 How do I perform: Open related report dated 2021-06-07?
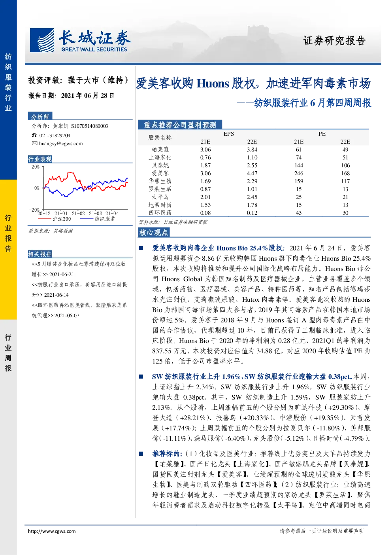pyautogui.click(x=79, y=310)
